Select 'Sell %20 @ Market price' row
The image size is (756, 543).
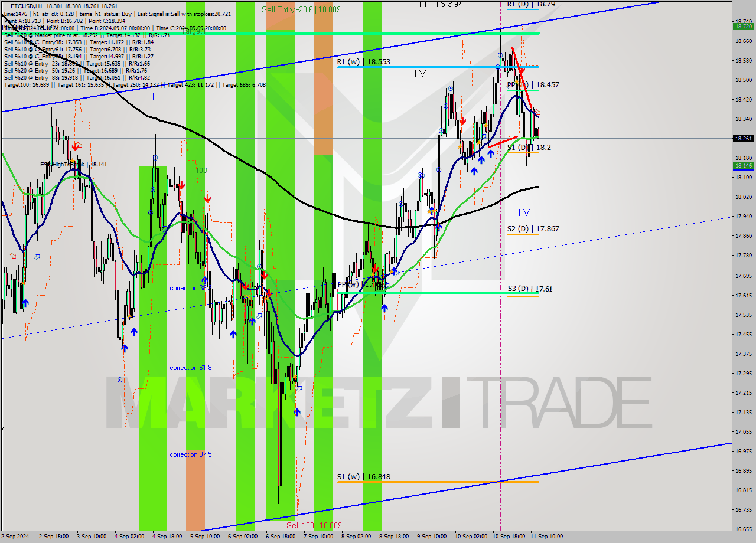coord(87,35)
